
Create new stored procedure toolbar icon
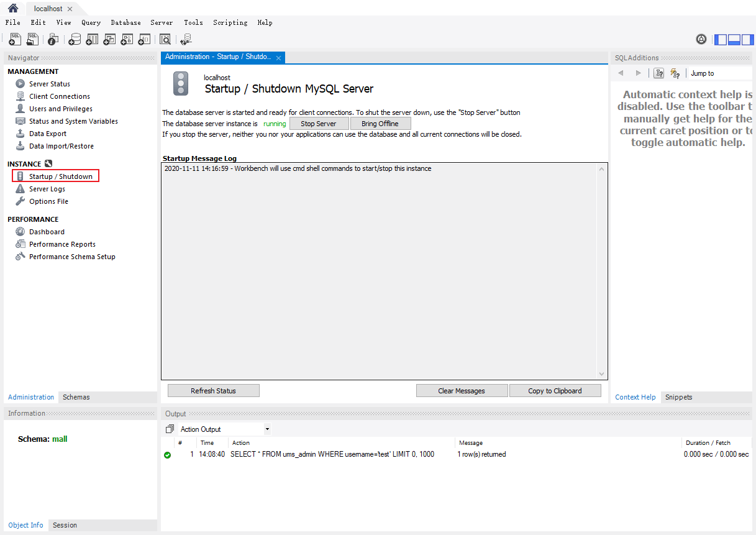[x=127, y=39]
